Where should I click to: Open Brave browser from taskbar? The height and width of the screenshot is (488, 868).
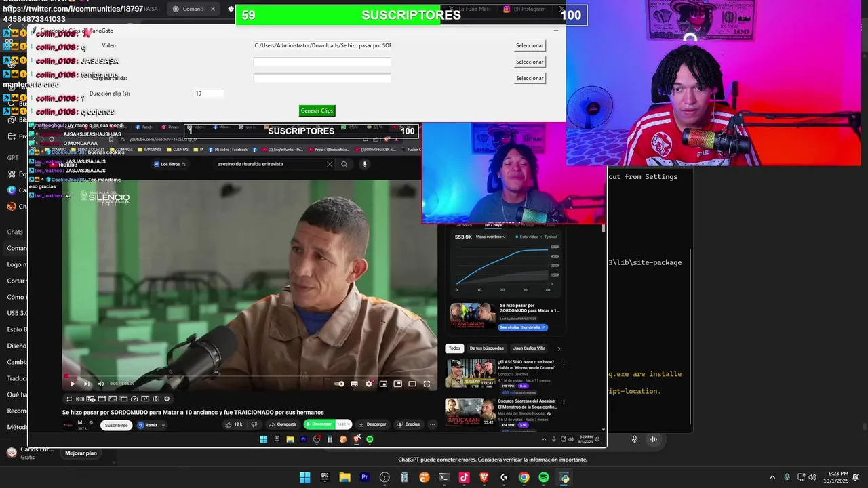click(x=484, y=477)
